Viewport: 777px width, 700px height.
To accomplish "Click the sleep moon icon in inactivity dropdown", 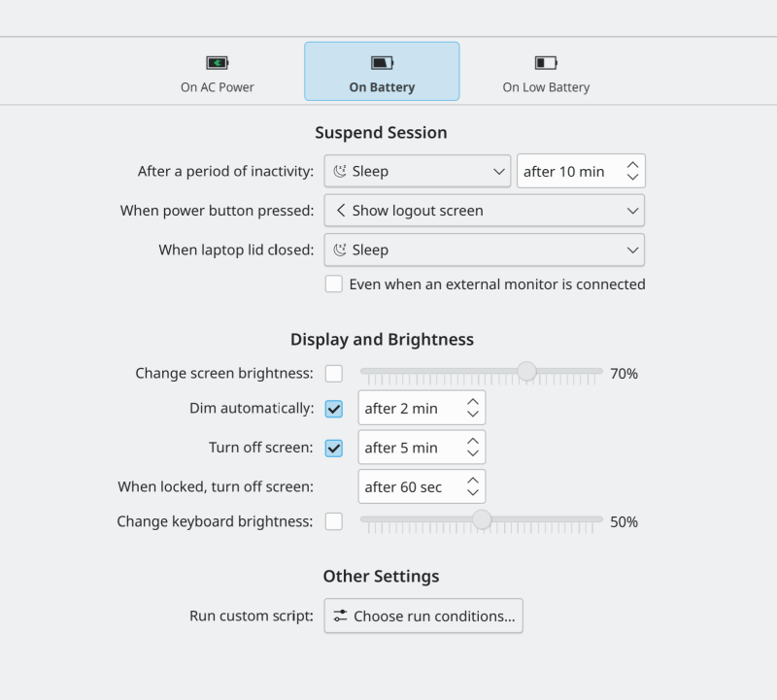I will tap(340, 171).
